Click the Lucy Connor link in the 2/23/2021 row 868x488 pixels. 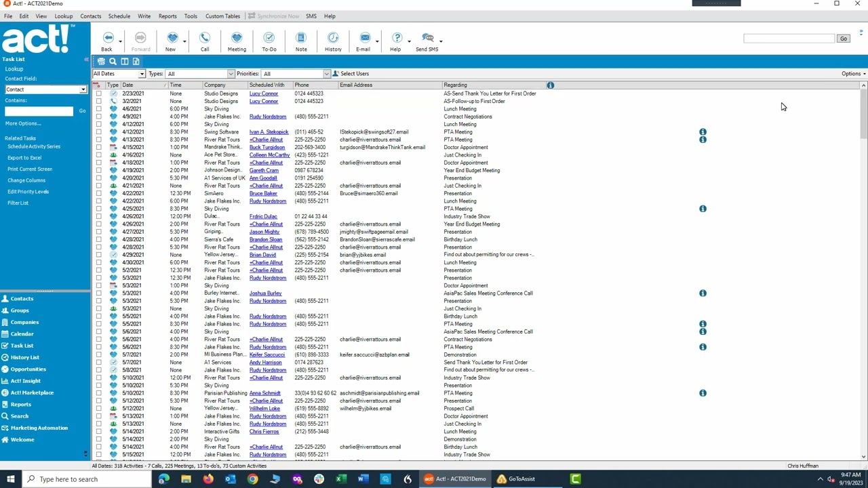pyautogui.click(x=264, y=94)
